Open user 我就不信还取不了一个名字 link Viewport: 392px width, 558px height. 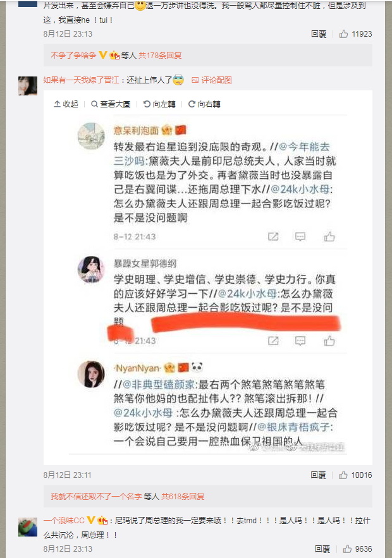click(96, 497)
